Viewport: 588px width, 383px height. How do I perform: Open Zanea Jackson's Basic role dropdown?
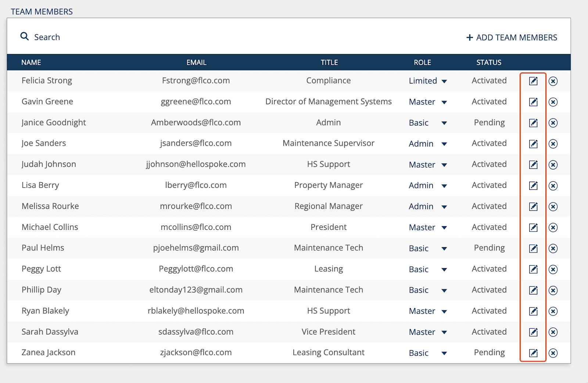coord(428,353)
